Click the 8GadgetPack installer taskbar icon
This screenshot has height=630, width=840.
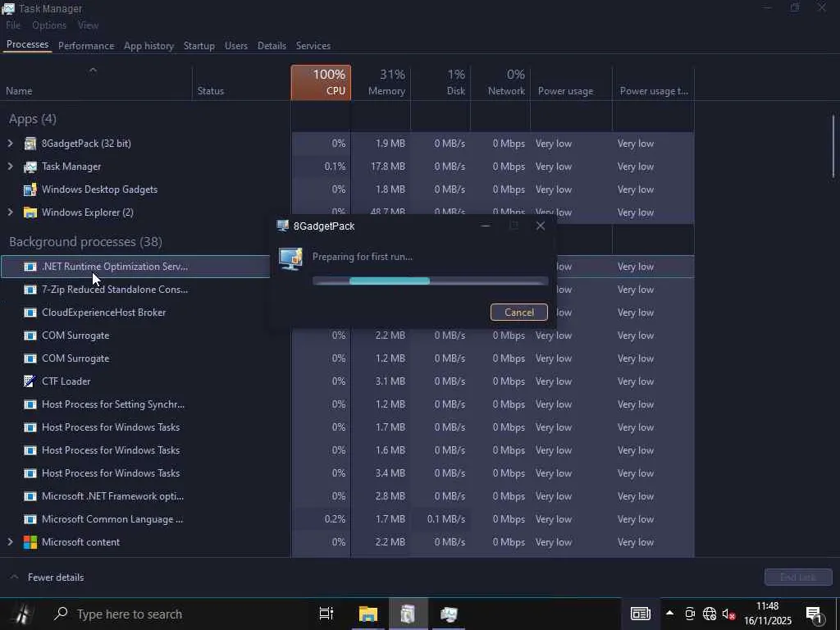click(408, 614)
